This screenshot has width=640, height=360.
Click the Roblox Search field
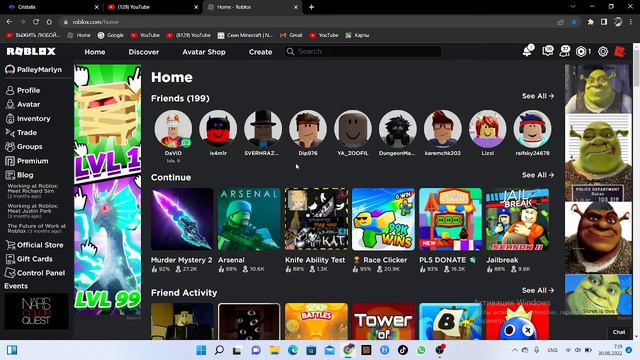(362, 51)
